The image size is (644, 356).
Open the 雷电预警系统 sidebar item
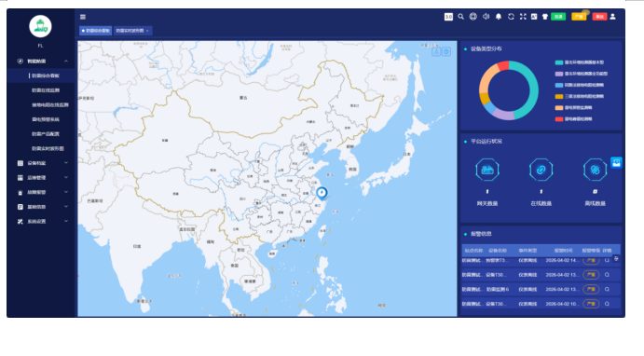tap(46, 119)
